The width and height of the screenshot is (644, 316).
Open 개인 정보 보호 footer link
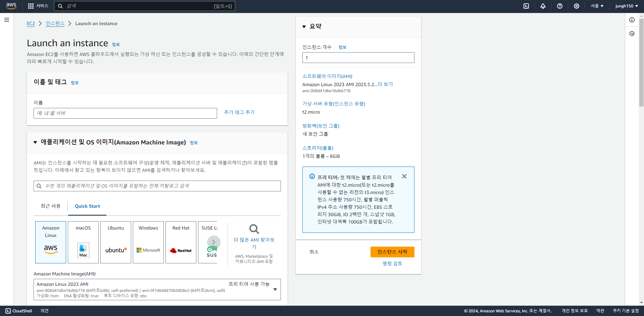coord(575,311)
